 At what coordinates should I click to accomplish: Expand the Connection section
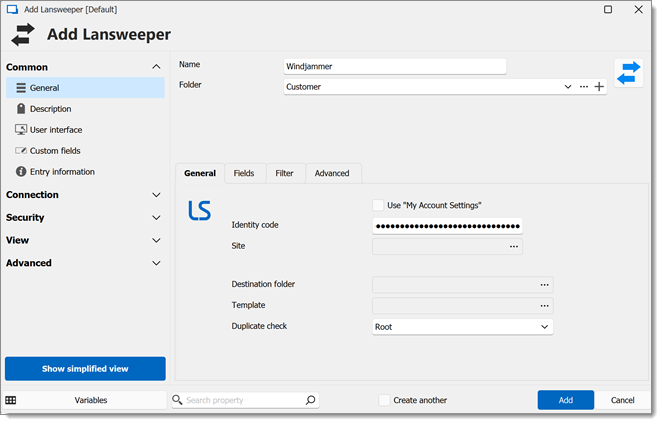[156, 195]
